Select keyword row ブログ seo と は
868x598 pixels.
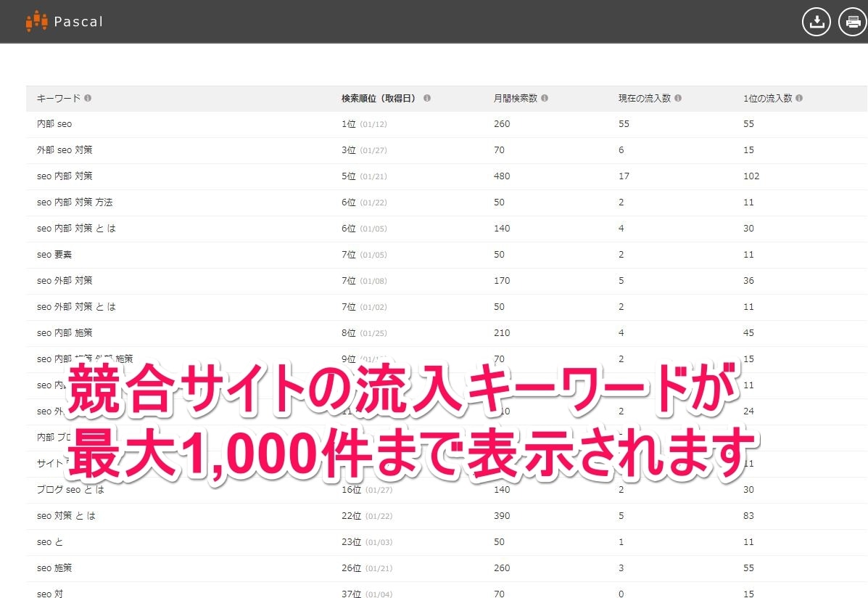[447, 490]
